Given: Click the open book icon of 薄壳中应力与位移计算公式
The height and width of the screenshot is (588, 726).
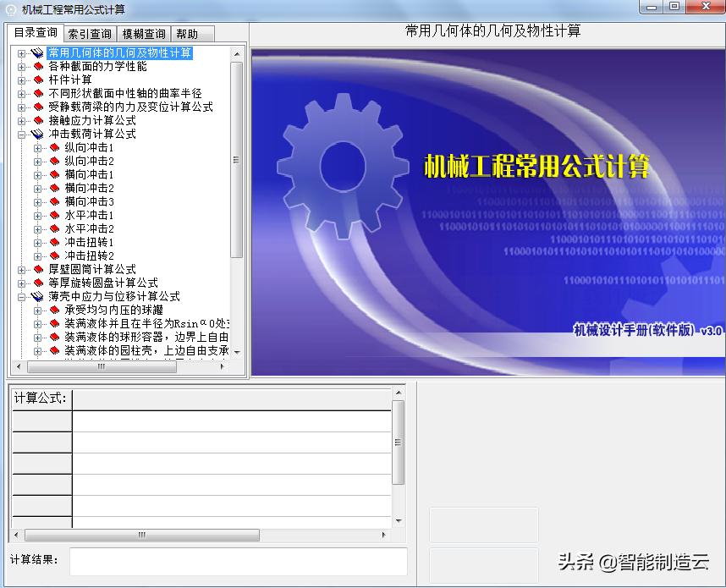Looking at the screenshot, I should (37, 296).
